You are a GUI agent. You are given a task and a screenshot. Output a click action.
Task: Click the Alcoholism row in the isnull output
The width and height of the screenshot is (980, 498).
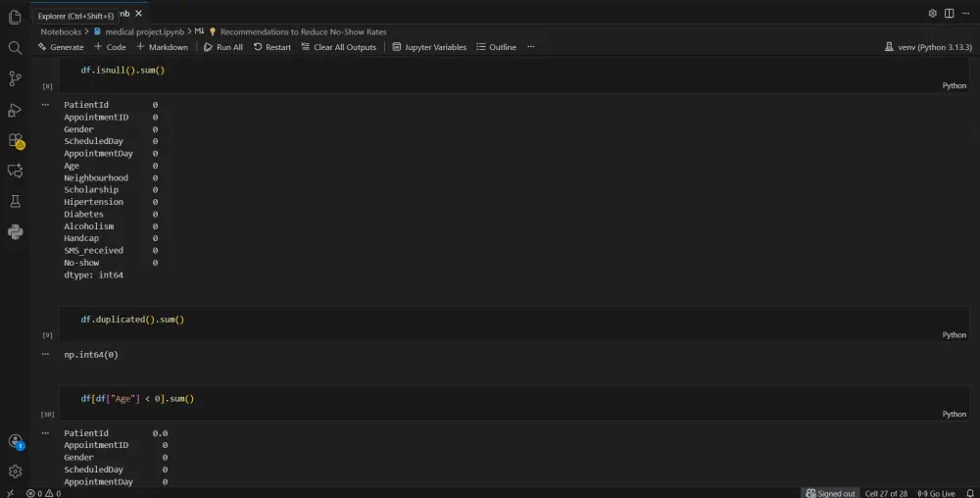(x=111, y=226)
